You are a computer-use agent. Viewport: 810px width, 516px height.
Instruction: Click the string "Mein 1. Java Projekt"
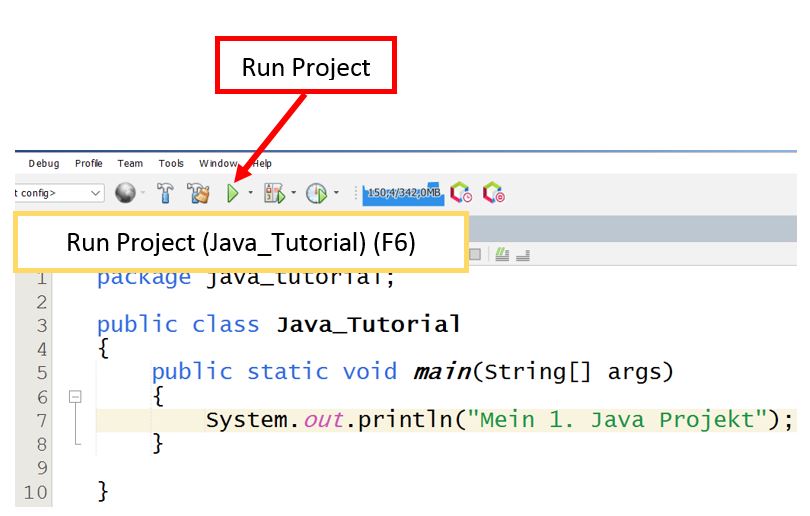(617, 419)
